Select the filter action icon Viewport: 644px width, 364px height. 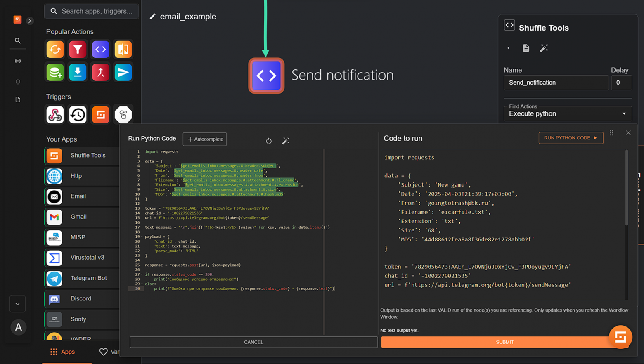pos(78,50)
